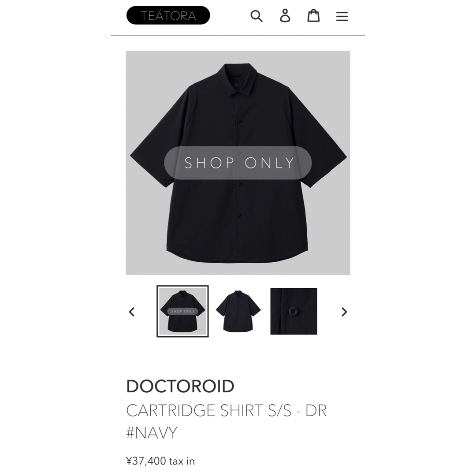
Task: Open the shopping bag cart icon
Action: coord(313,15)
